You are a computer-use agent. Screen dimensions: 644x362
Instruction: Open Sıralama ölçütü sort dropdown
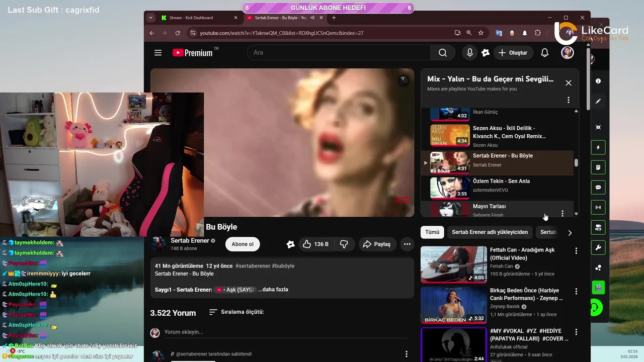click(x=236, y=312)
